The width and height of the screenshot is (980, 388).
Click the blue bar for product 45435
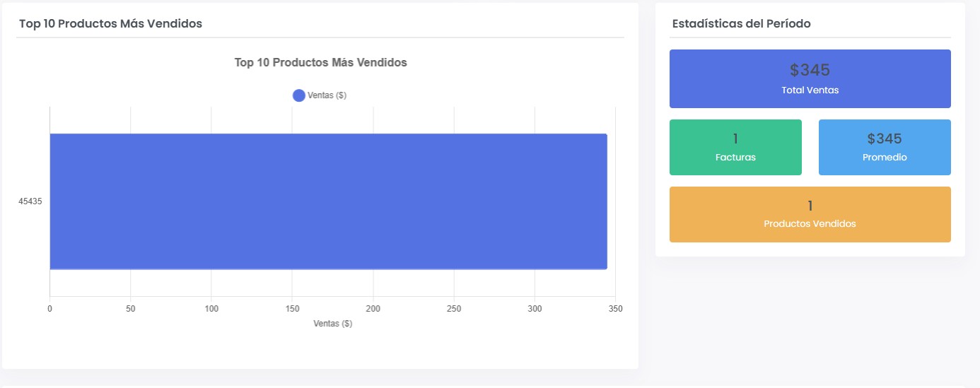pyautogui.click(x=328, y=201)
